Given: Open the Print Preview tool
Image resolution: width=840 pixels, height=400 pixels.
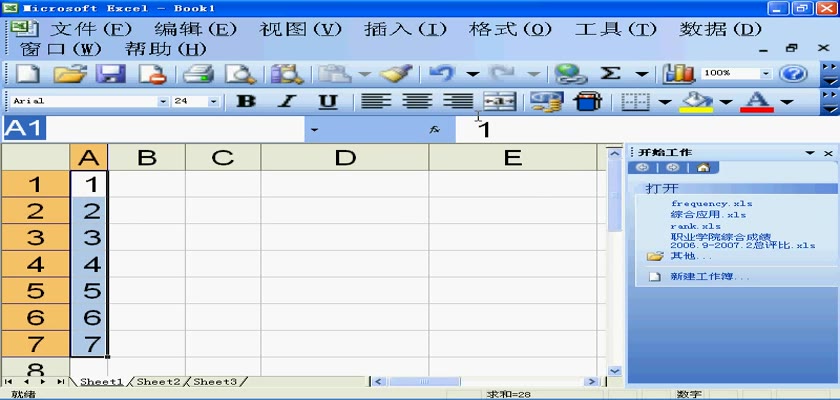Looking at the screenshot, I should pyautogui.click(x=240, y=74).
